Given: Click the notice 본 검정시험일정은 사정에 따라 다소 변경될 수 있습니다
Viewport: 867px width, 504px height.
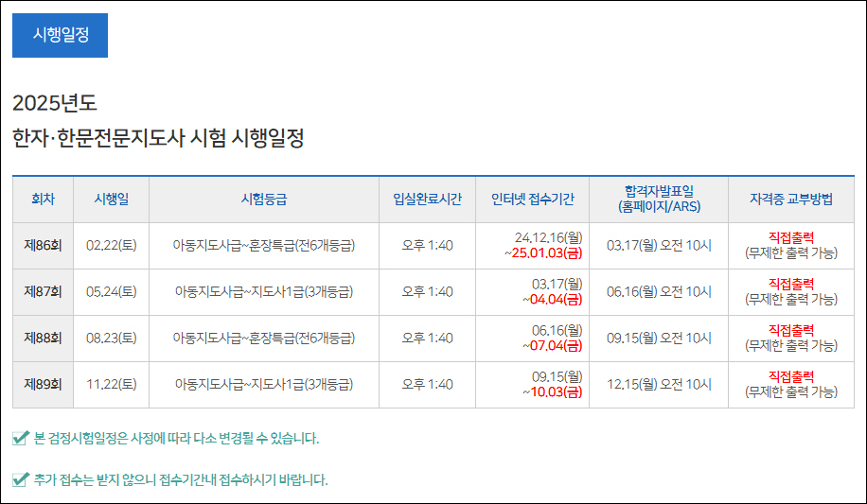Looking at the screenshot, I should (x=176, y=438).
